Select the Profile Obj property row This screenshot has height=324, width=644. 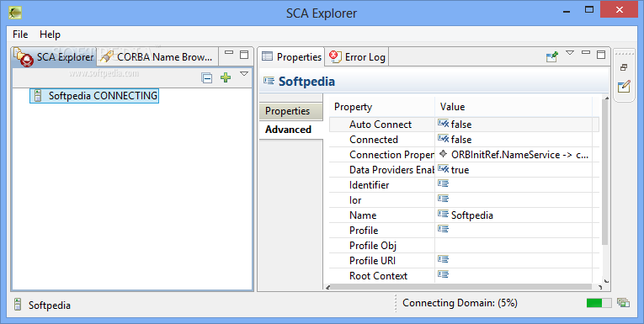464,246
